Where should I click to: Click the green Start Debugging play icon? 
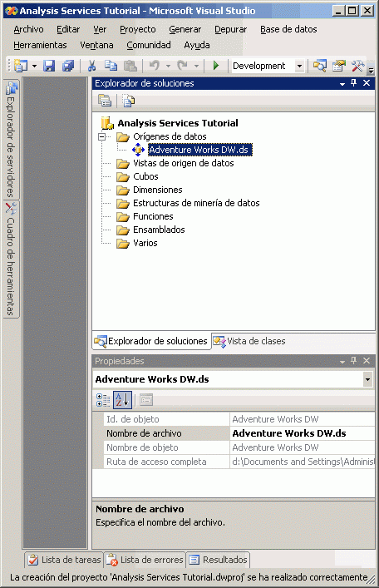[x=216, y=66]
